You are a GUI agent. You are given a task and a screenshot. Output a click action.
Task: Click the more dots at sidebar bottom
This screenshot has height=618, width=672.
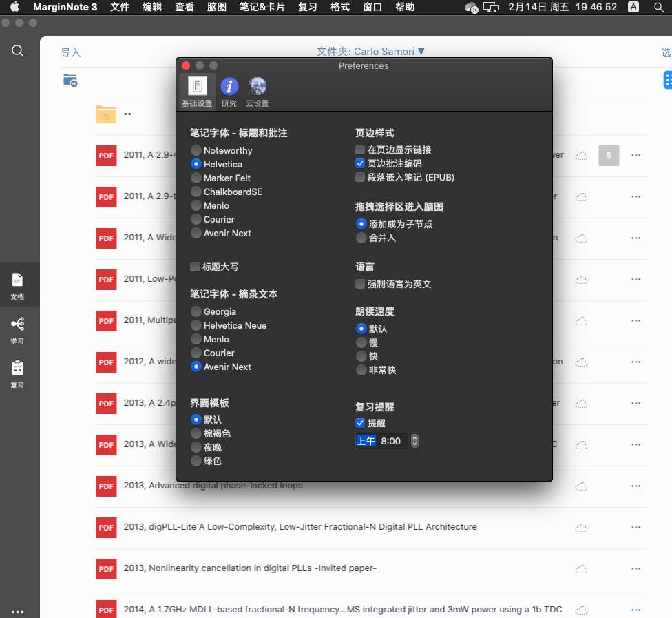(x=18, y=612)
